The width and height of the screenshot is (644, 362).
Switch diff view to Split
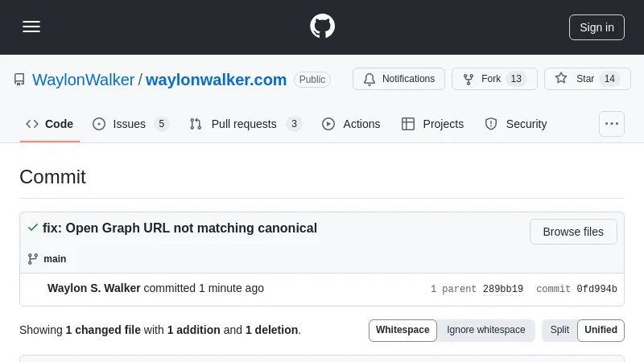point(559,330)
